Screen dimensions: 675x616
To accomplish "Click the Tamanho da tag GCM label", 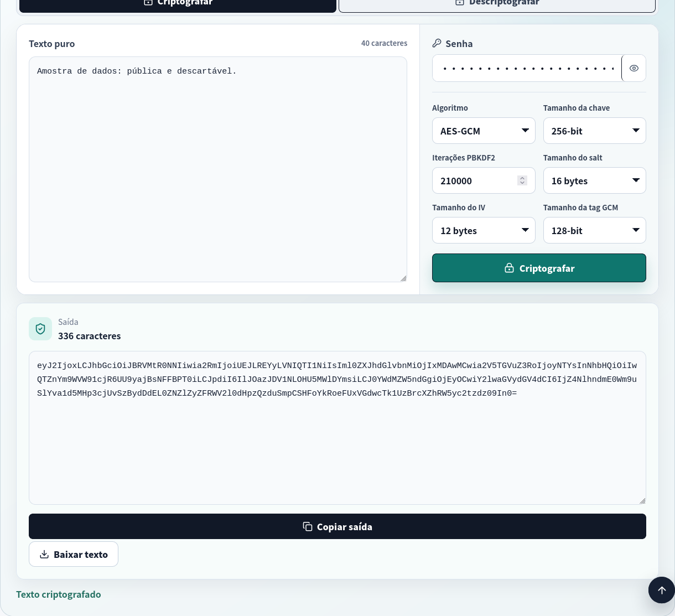I will click(x=580, y=208).
